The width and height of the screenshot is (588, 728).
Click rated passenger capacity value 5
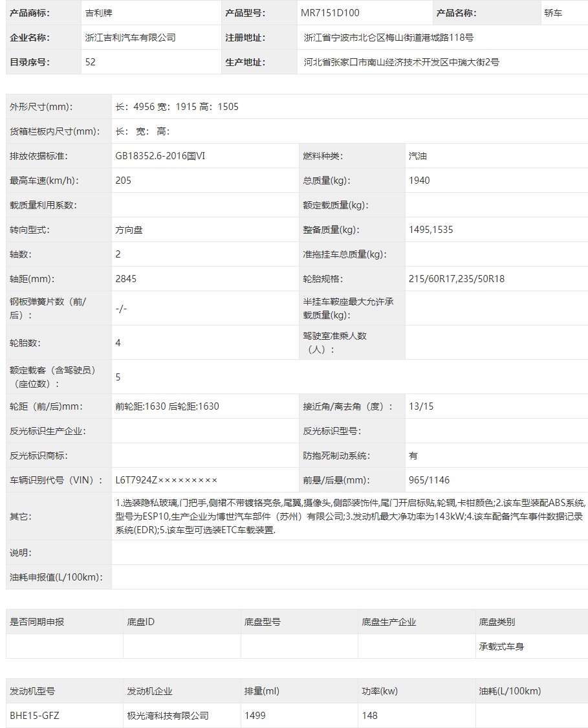point(118,377)
